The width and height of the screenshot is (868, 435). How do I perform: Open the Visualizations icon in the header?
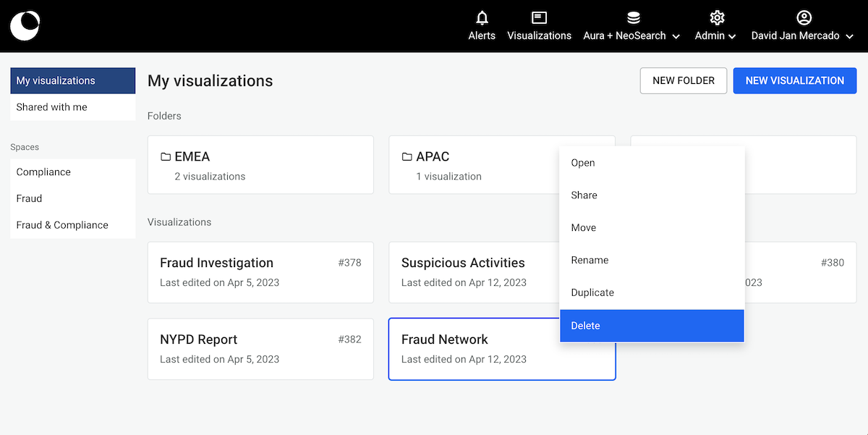(x=539, y=18)
